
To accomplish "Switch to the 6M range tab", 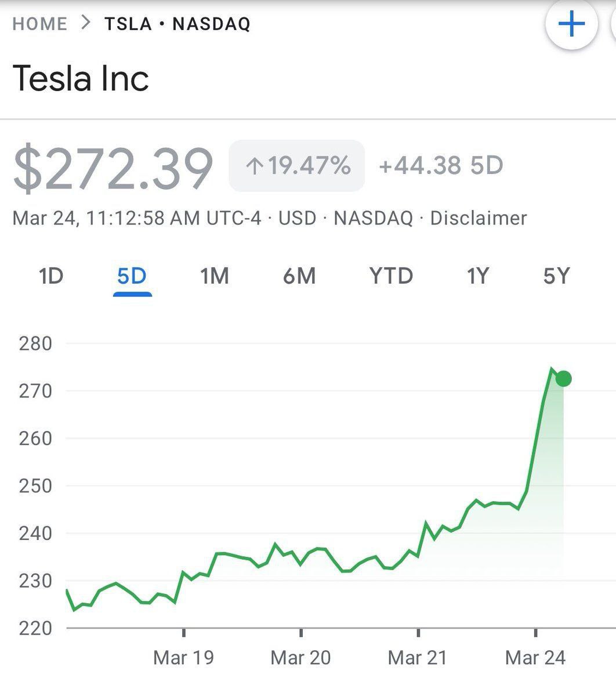I will tap(299, 276).
